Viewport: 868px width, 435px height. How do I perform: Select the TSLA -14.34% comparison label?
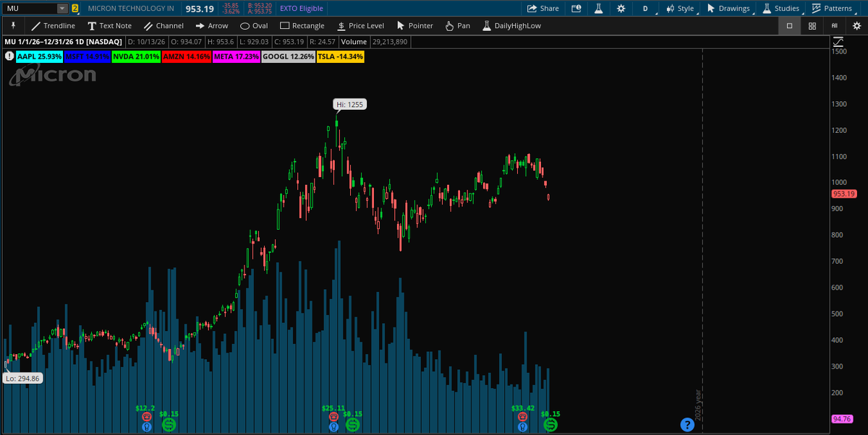340,56
